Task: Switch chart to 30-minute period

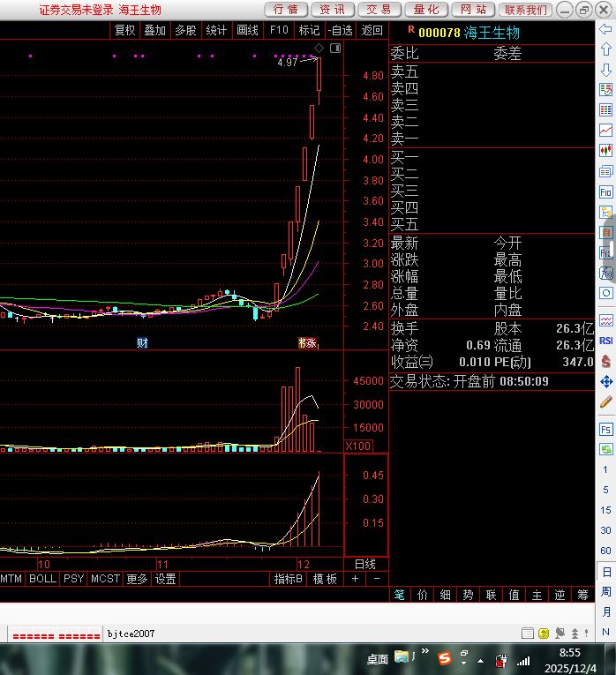Action: (x=605, y=530)
